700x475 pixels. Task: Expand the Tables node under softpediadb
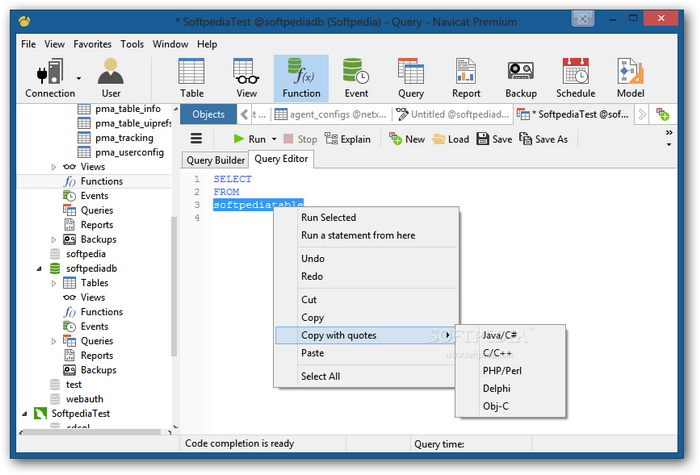54,283
